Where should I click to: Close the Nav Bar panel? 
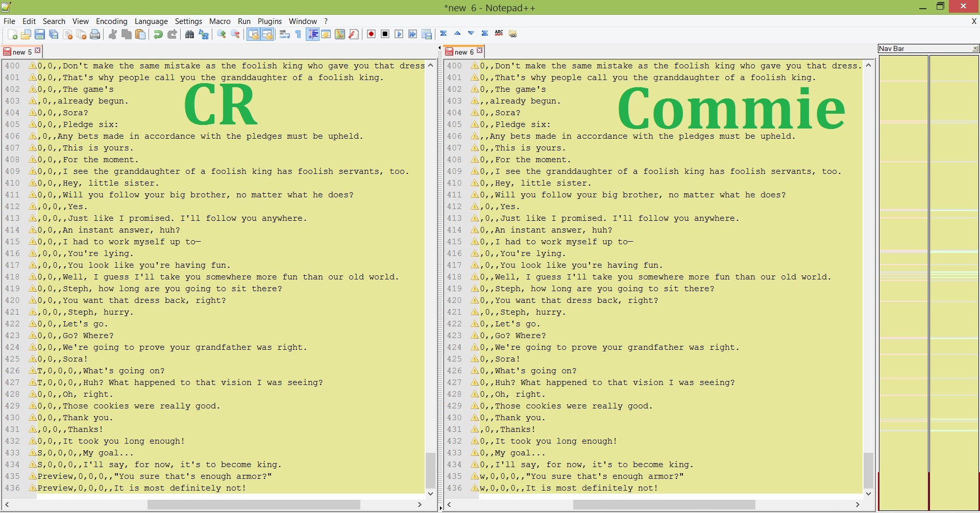[x=975, y=48]
